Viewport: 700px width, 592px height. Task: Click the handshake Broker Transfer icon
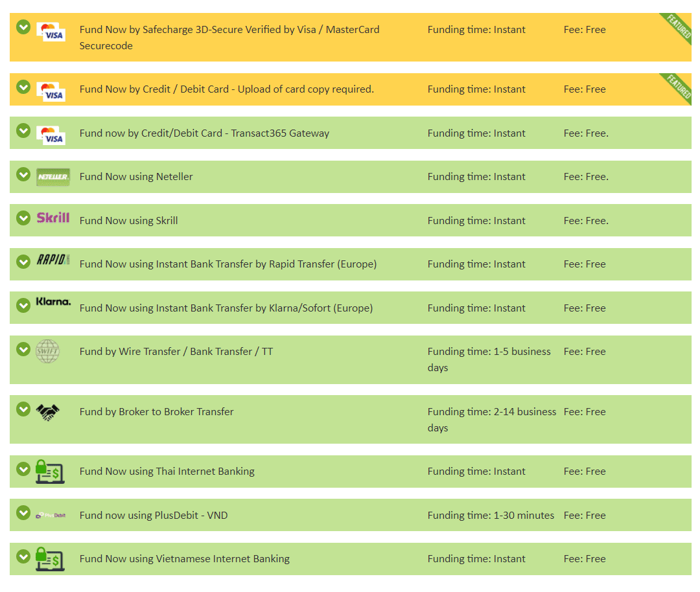pyautogui.click(x=47, y=412)
